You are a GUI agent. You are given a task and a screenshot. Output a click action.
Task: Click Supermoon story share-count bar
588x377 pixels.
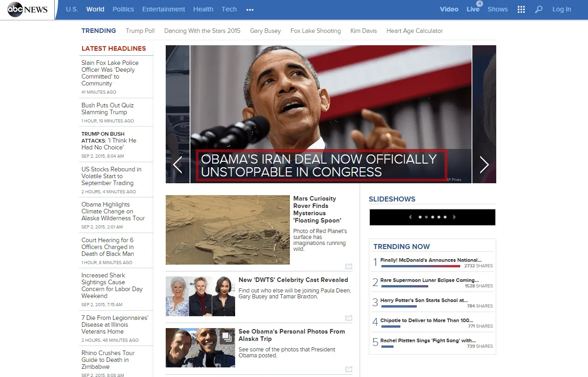coord(404,286)
